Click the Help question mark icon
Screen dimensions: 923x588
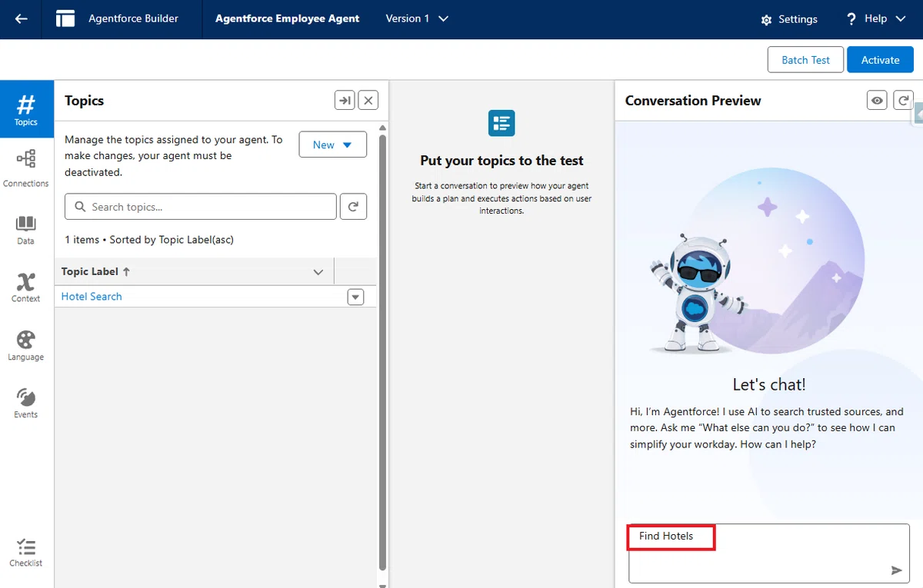pyautogui.click(x=851, y=19)
